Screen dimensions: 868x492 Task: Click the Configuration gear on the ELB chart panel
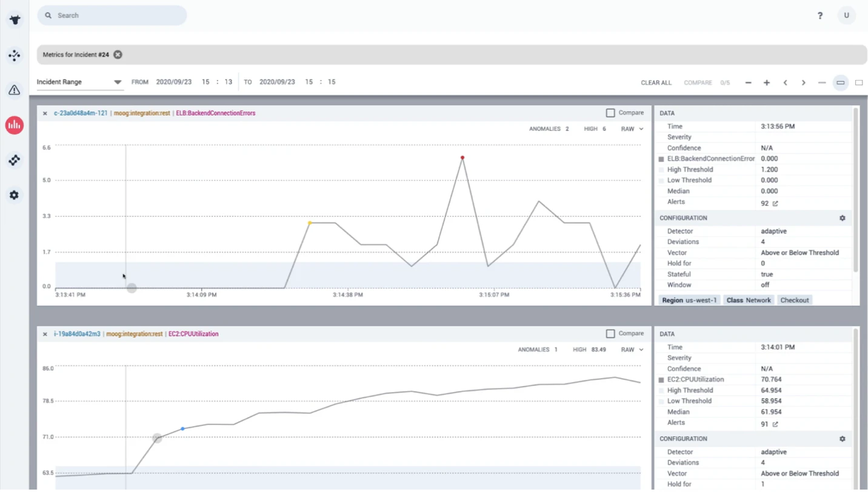(842, 218)
